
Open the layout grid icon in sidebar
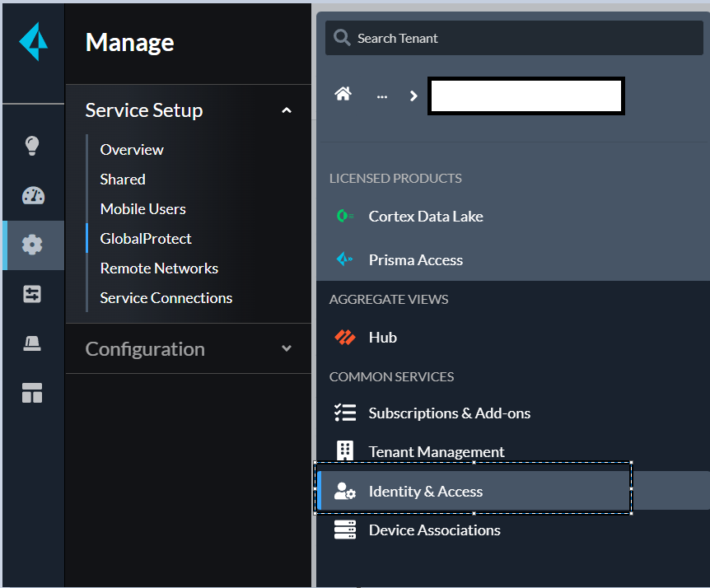click(x=32, y=393)
